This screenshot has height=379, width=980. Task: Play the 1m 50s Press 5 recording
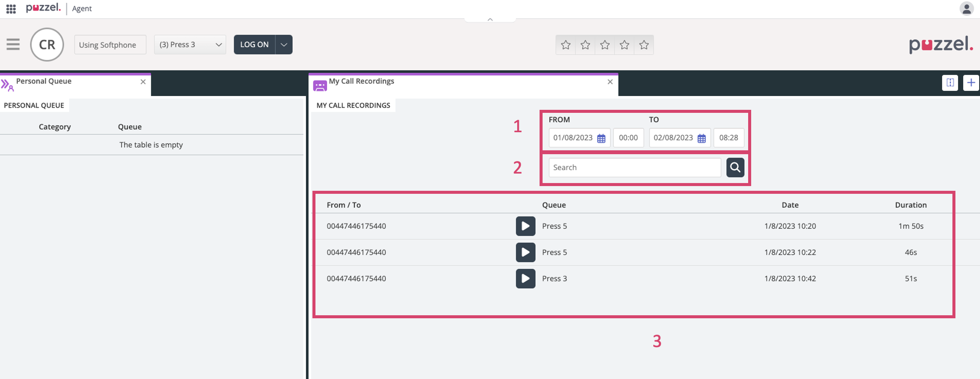click(x=525, y=226)
